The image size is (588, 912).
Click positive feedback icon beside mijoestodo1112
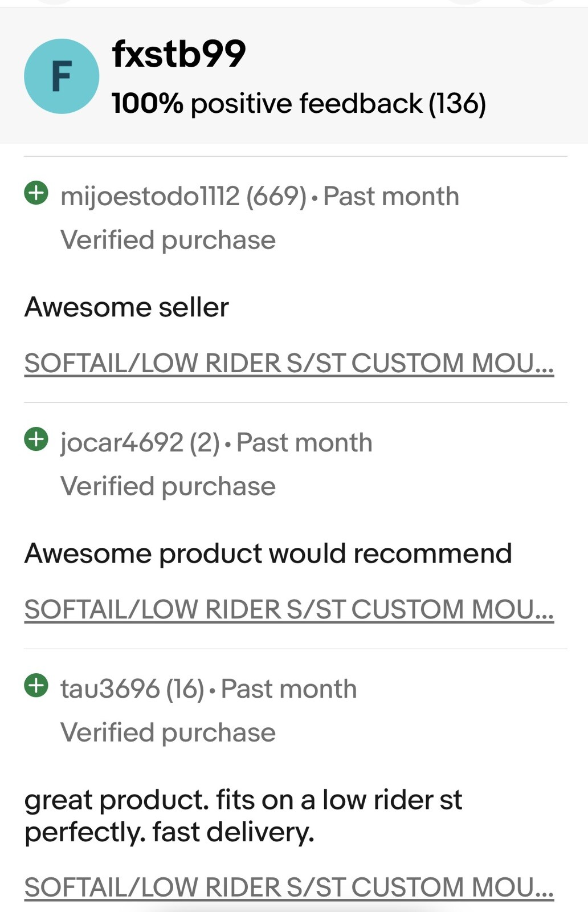coord(36,193)
